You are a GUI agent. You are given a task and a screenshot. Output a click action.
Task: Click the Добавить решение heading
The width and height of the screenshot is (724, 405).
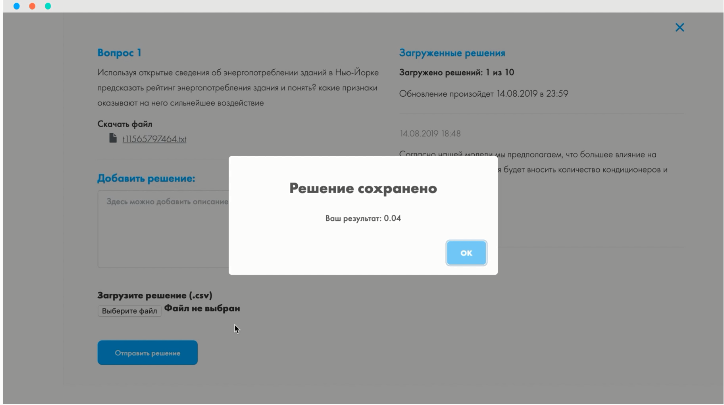click(146, 178)
